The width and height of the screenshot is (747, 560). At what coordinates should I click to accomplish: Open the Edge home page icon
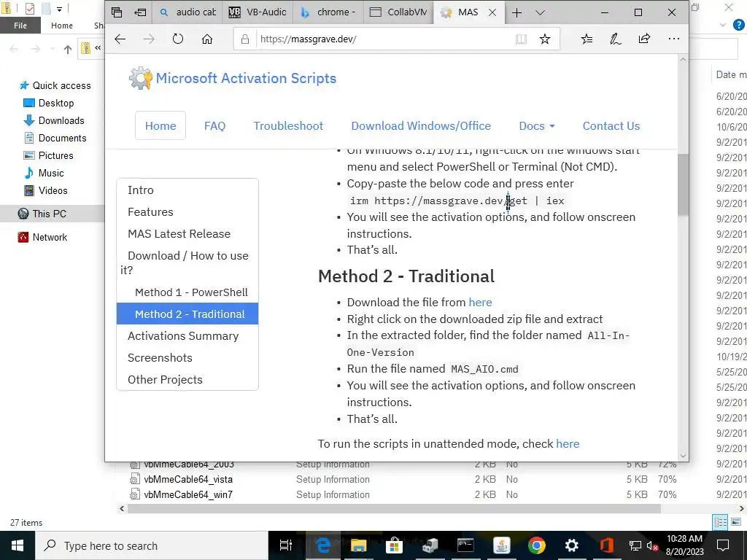(x=206, y=39)
